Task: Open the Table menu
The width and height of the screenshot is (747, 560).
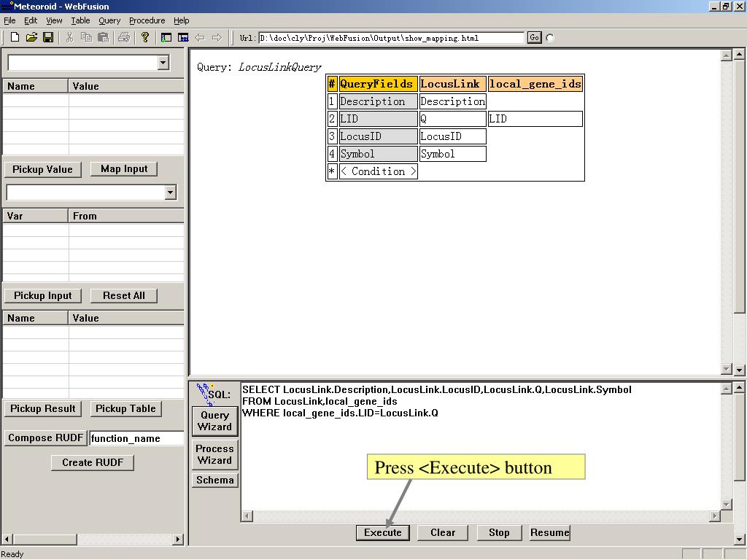Action: [x=80, y=20]
